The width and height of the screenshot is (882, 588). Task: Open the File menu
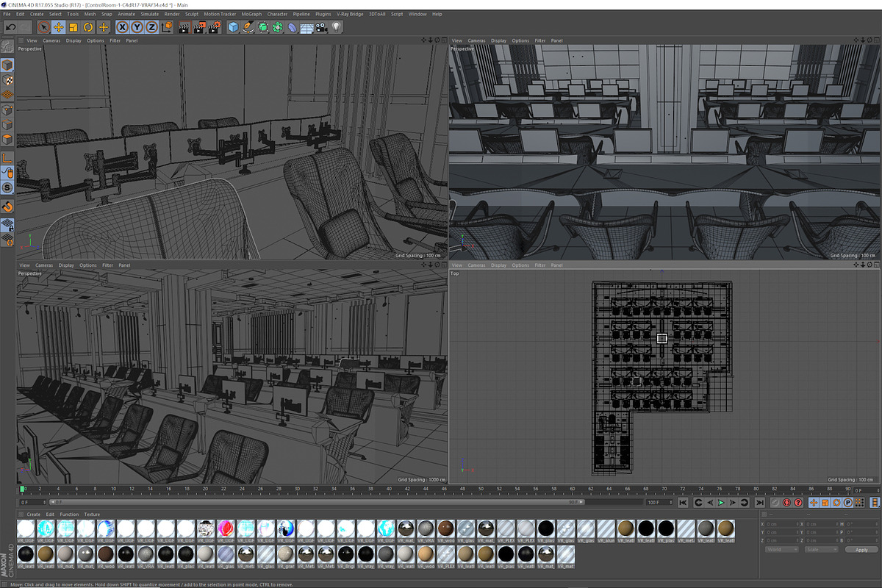pyautogui.click(x=7, y=14)
